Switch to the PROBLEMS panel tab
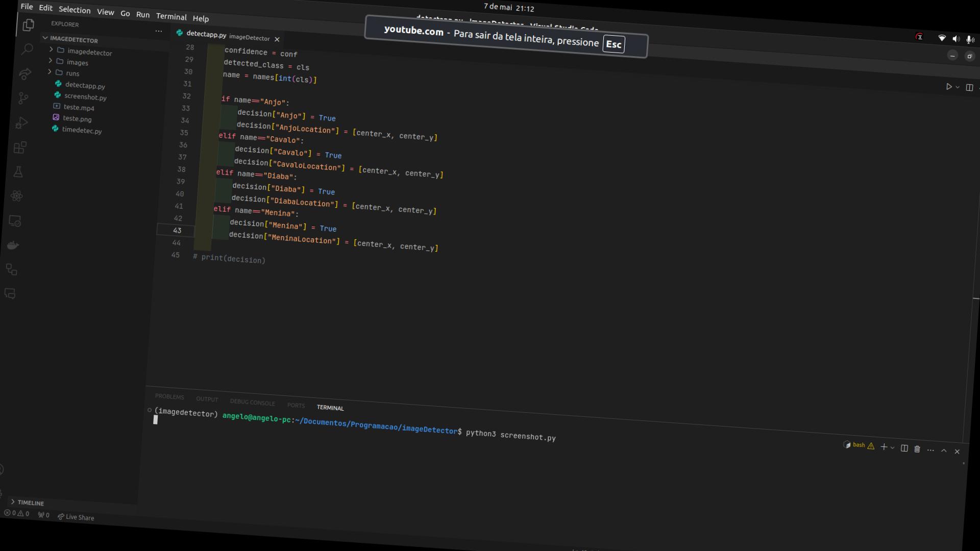The image size is (980, 551). tap(169, 396)
